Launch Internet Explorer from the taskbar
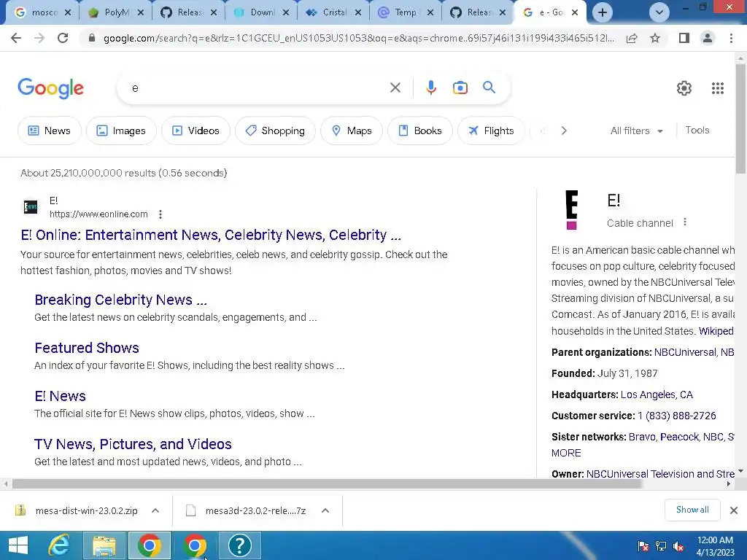Image resolution: width=747 pixels, height=560 pixels. (59, 545)
